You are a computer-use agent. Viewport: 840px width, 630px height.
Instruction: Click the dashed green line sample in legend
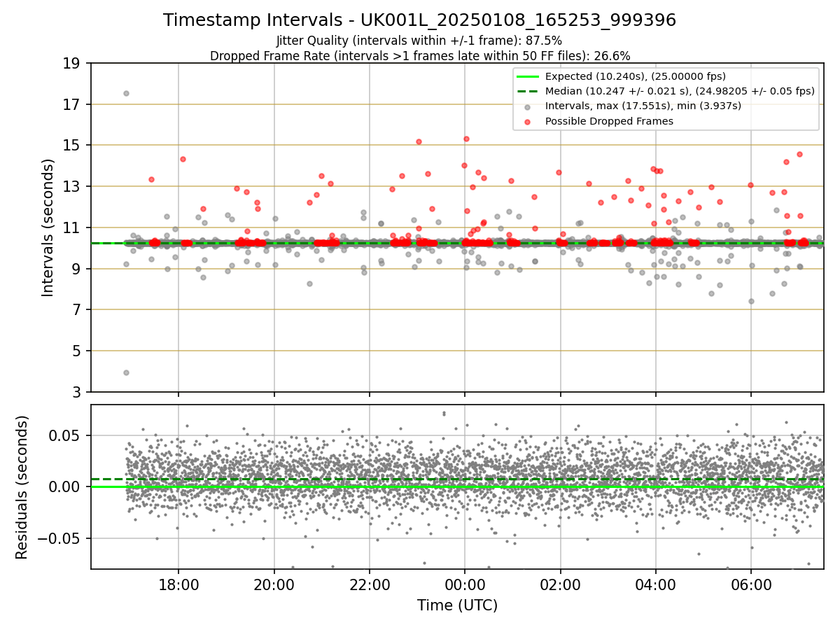tap(528, 91)
